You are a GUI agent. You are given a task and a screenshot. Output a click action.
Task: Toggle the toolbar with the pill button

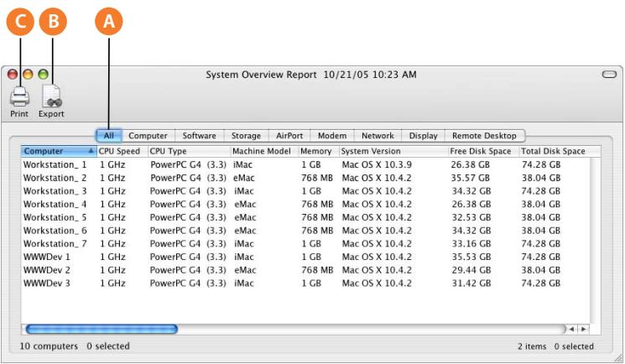609,75
